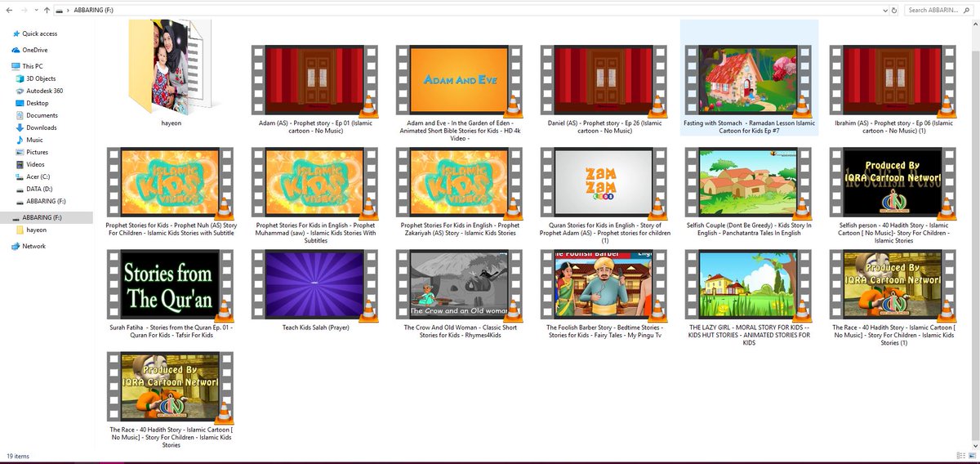The width and height of the screenshot is (980, 464).
Task: Go up one folder level
Action: [46, 11]
